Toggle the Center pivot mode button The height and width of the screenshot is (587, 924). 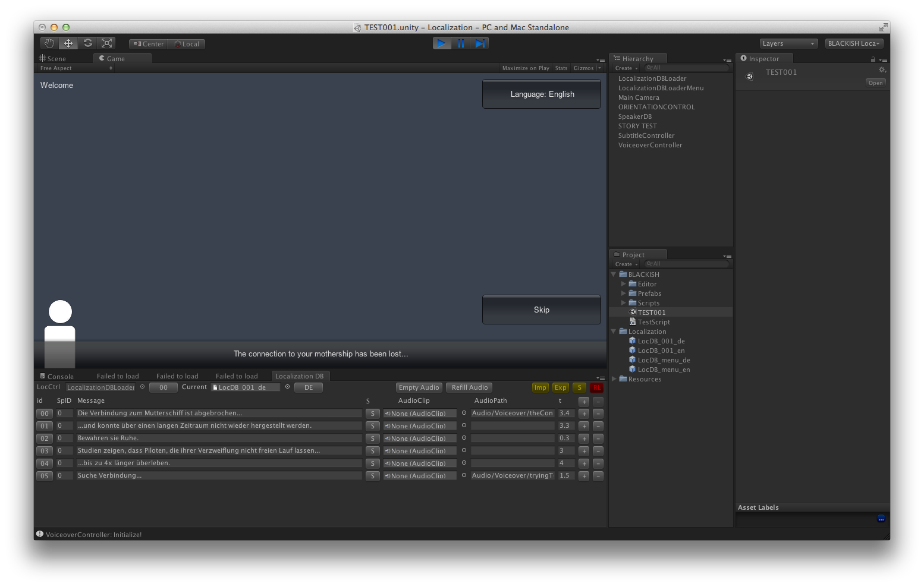point(147,43)
